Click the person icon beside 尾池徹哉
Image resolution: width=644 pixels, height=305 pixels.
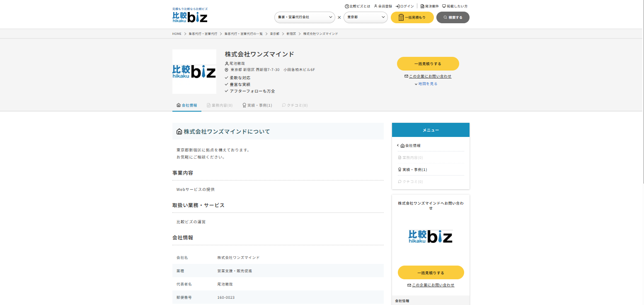(x=227, y=63)
